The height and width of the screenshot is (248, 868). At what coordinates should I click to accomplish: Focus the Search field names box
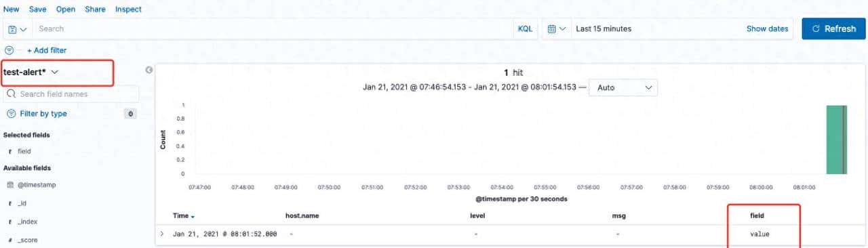click(72, 94)
